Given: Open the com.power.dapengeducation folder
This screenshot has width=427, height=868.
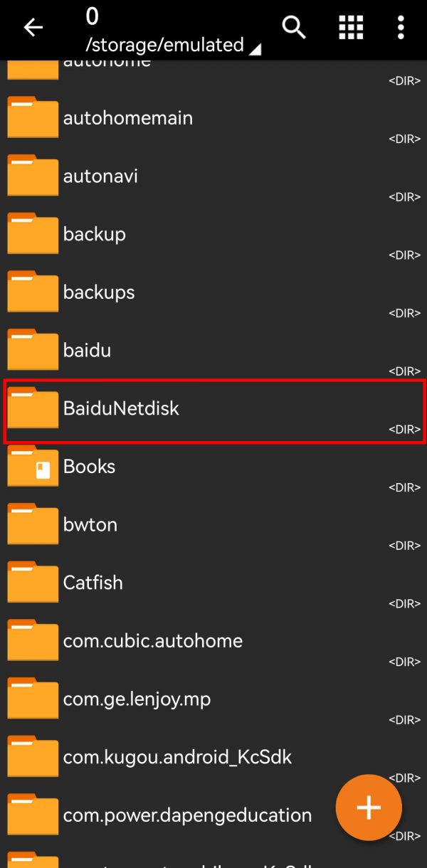Looking at the screenshot, I should click(187, 815).
